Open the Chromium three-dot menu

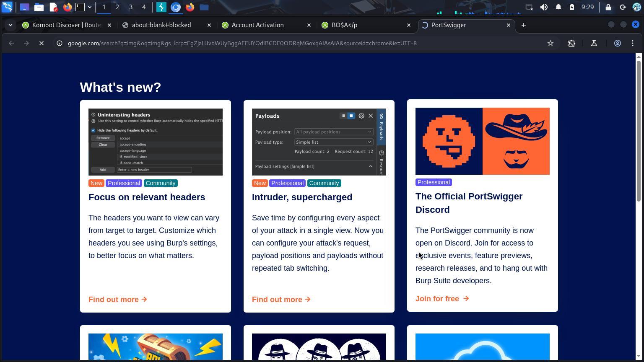pyautogui.click(x=633, y=43)
